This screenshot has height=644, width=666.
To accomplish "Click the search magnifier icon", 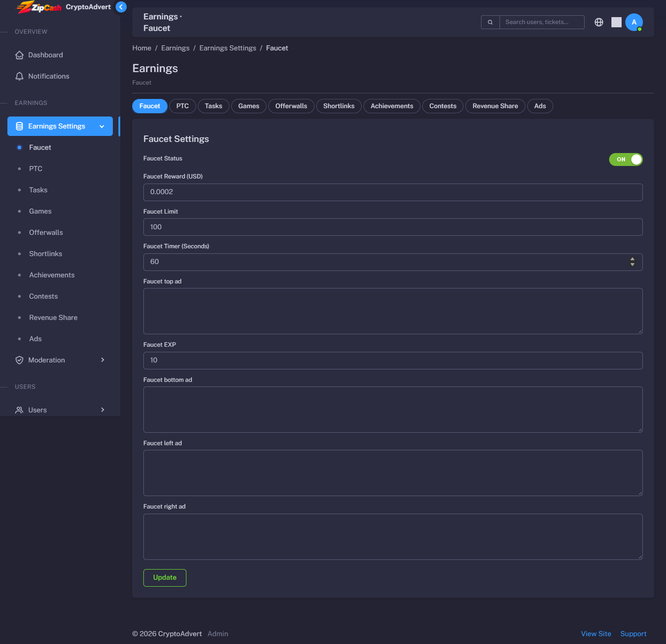I will click(x=490, y=22).
